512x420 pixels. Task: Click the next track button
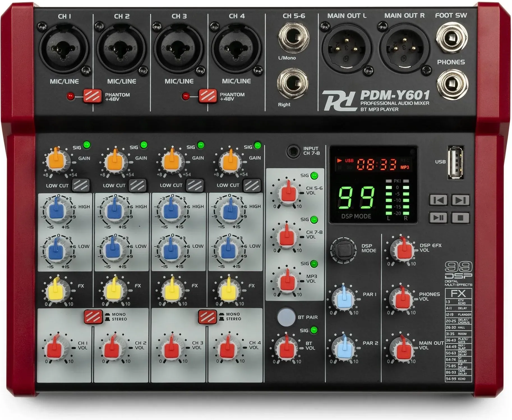[461, 200]
